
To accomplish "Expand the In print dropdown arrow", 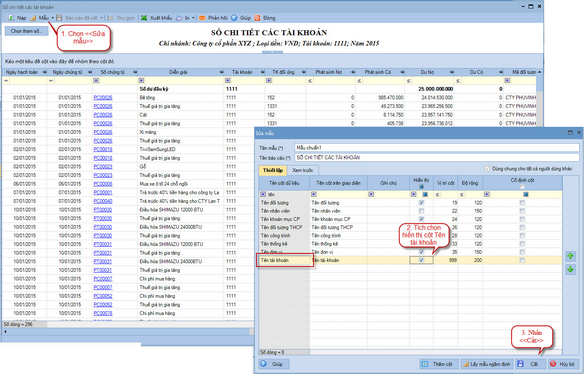I will [x=193, y=18].
